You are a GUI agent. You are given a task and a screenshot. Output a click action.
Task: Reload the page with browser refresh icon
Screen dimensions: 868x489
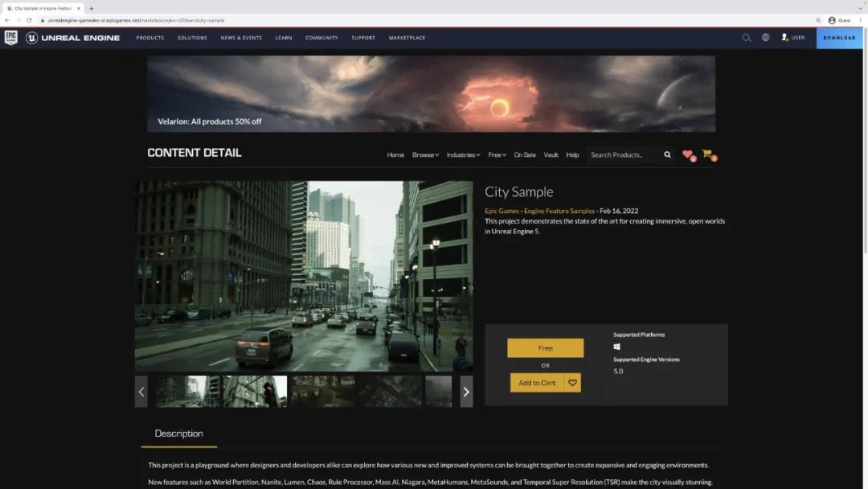click(x=29, y=20)
